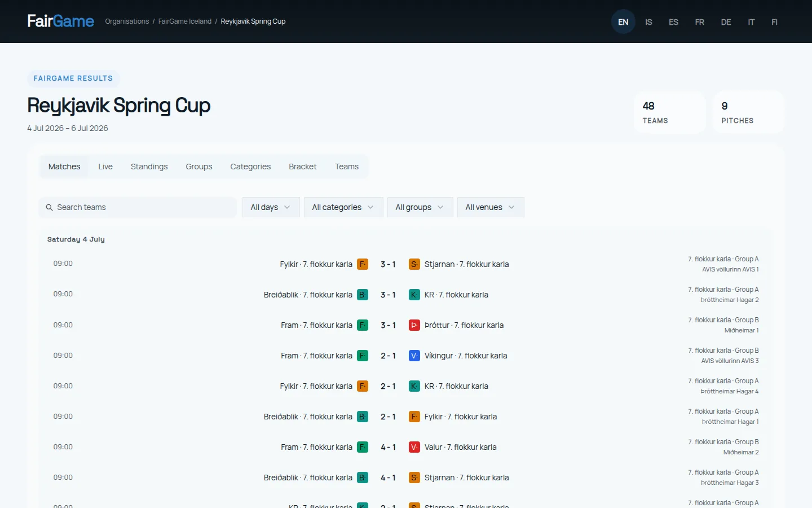Click Stjarnan badge in Fylkir 3-1 match row
Image resolution: width=812 pixels, height=508 pixels.
click(414, 264)
